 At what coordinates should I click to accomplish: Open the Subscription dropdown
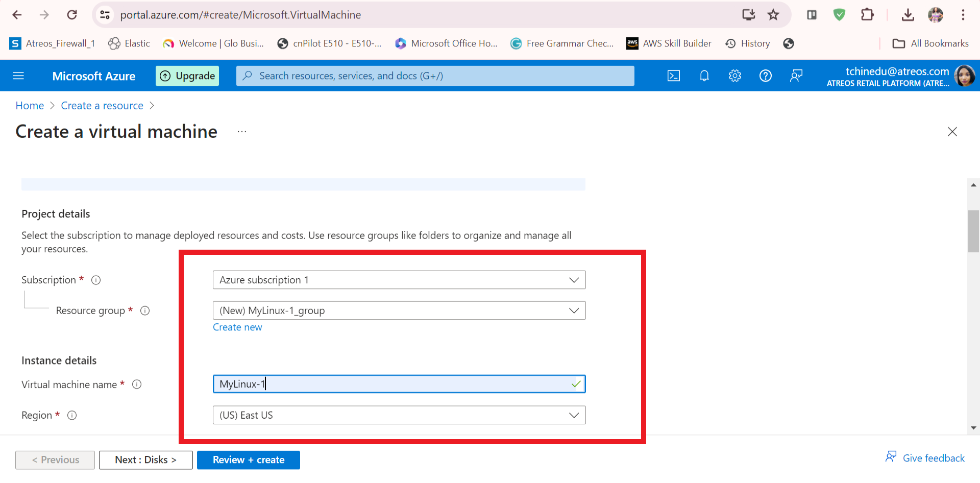pos(399,280)
